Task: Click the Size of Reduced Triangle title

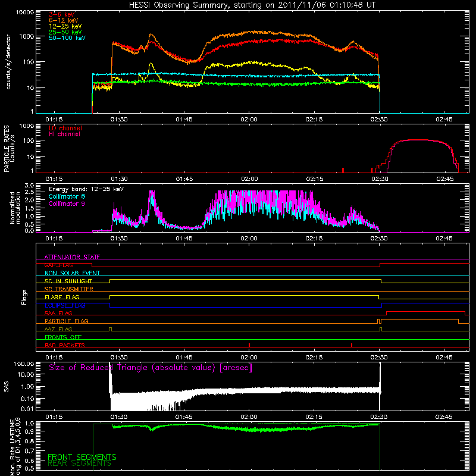Action: click(x=151, y=368)
